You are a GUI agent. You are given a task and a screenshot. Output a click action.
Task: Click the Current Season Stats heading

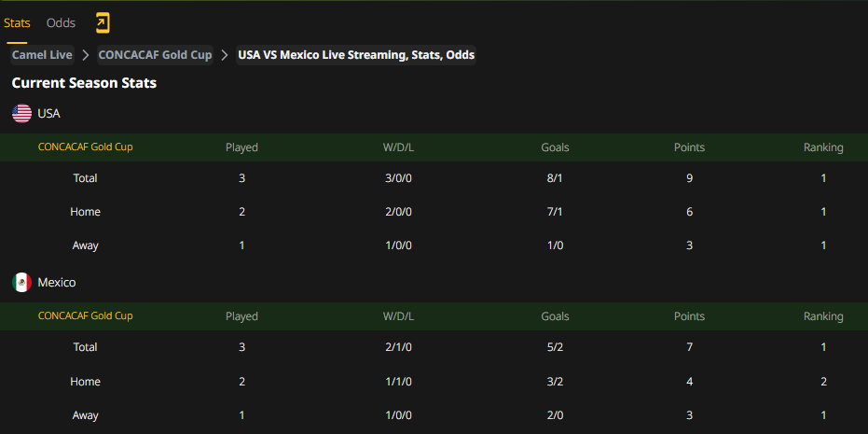point(84,83)
